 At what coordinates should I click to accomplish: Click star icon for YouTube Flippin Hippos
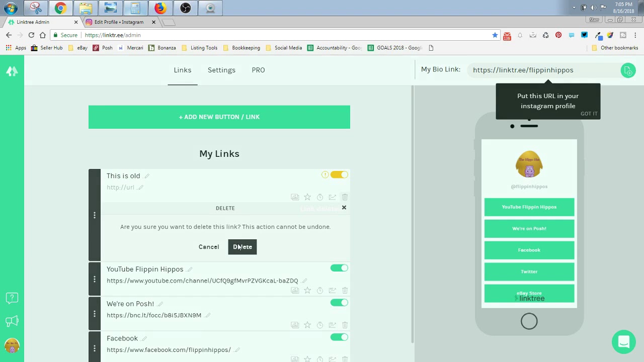pyautogui.click(x=307, y=290)
